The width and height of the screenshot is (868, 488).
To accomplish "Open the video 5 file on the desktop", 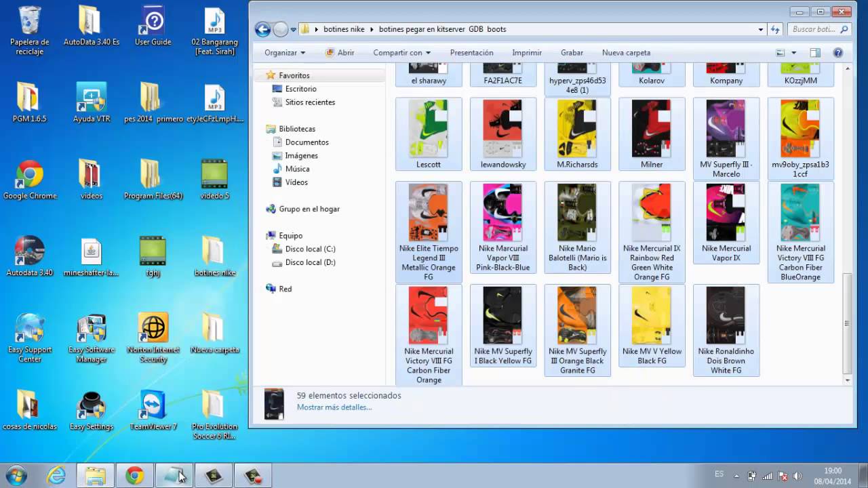I will 214,180.
